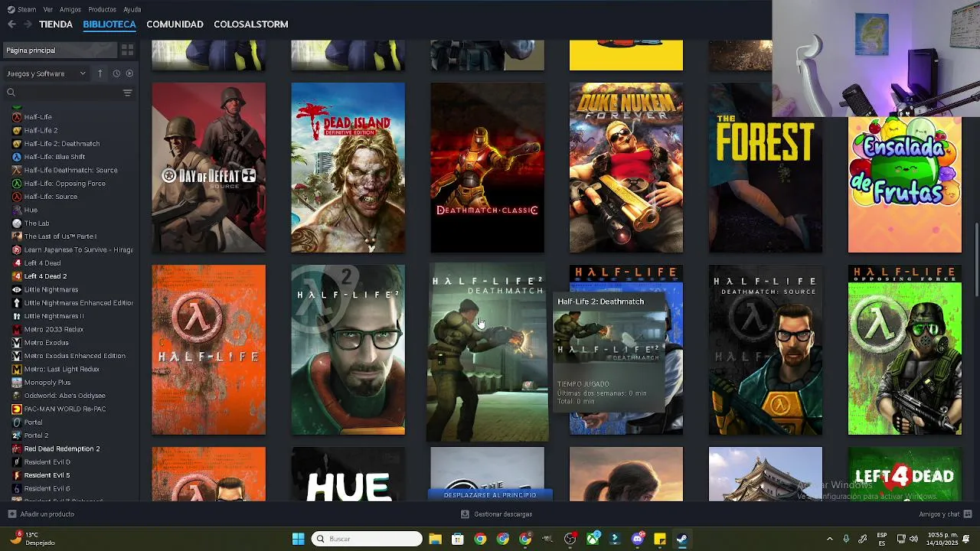Click the plus icon for Añadir un producto
The height and width of the screenshot is (551, 980).
coord(11,514)
